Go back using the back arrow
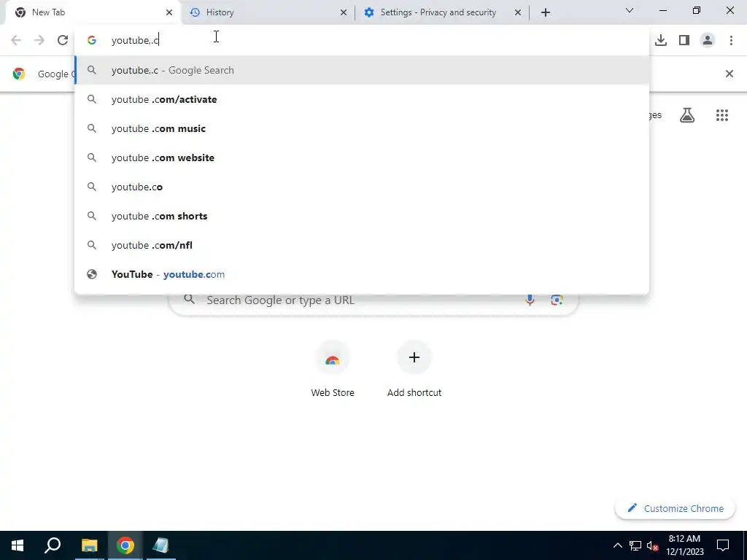The width and height of the screenshot is (747, 560). click(x=16, y=41)
